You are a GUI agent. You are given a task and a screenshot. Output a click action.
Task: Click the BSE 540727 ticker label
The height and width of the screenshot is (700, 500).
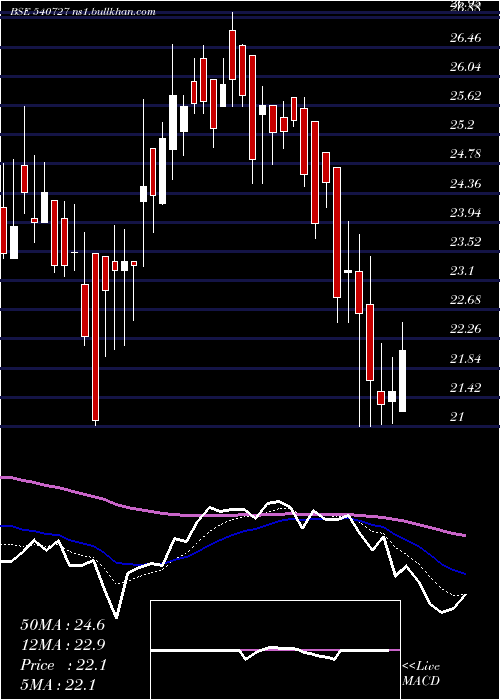[x=40, y=12]
